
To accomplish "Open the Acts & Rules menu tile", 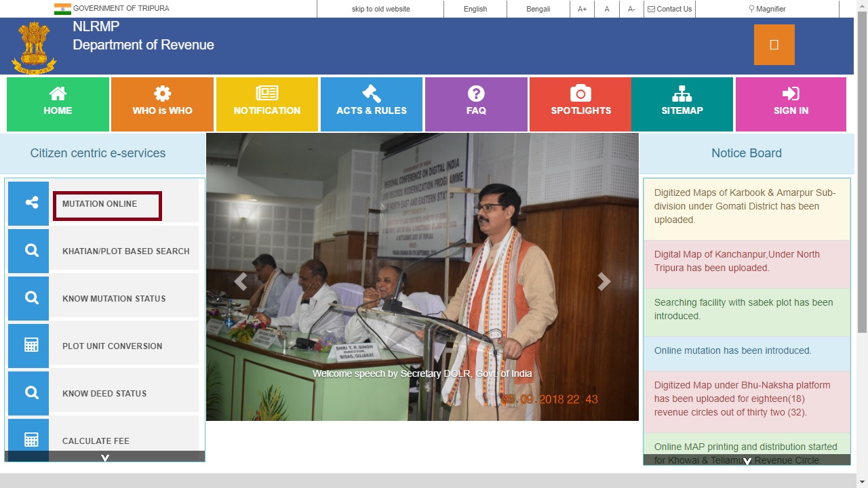I will click(x=372, y=104).
